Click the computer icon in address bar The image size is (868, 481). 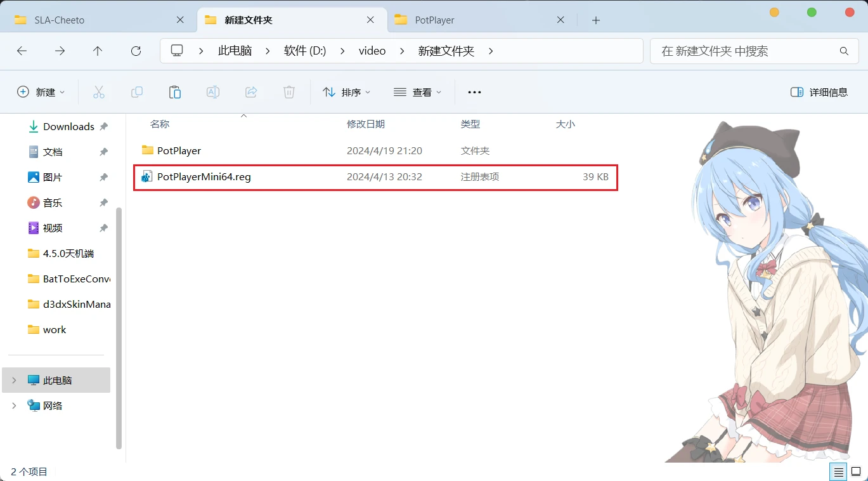pyautogui.click(x=177, y=51)
